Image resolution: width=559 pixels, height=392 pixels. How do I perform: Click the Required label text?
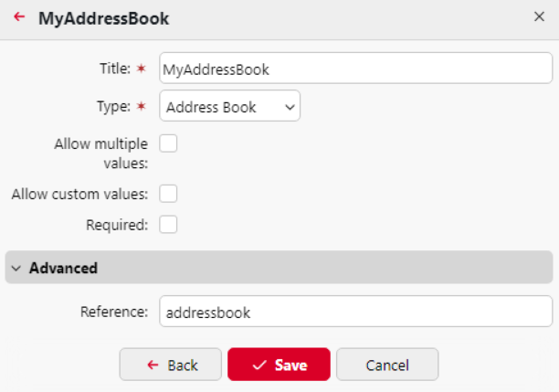coord(117,225)
